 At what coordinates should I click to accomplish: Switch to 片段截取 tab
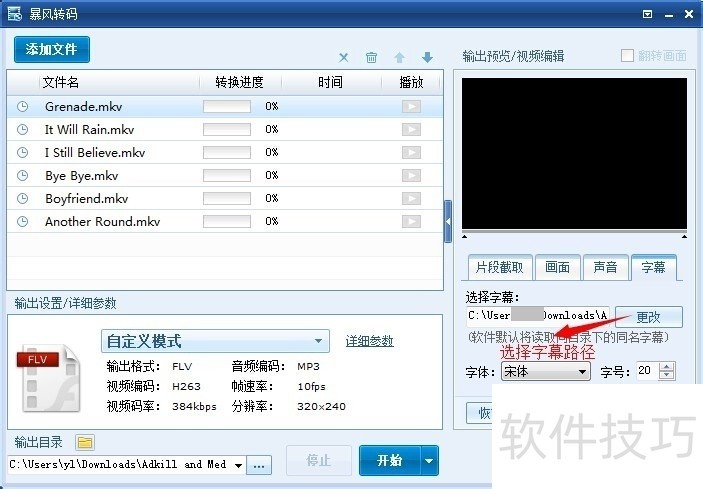(500, 268)
